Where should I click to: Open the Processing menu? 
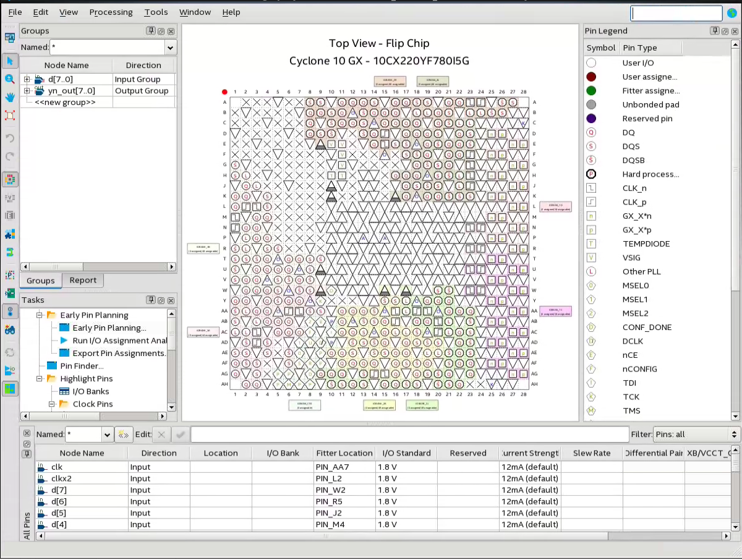pos(111,12)
